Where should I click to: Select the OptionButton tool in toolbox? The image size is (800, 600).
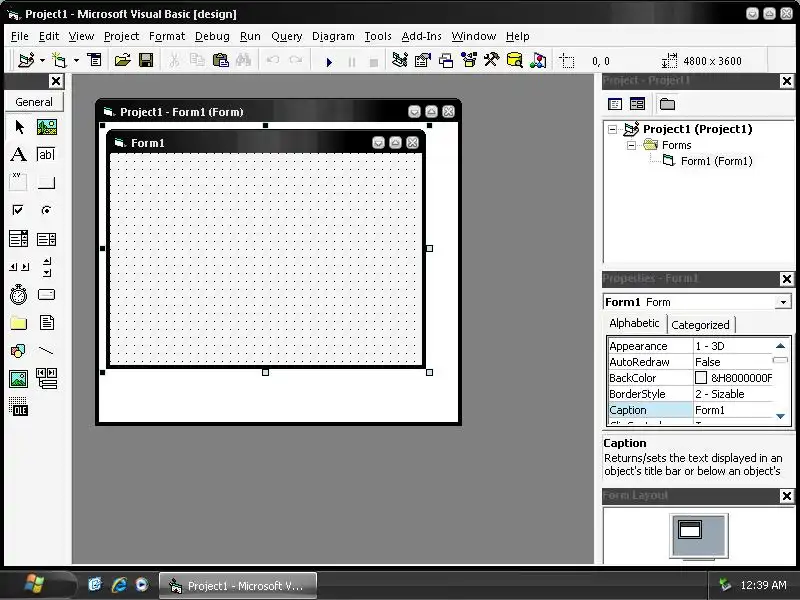pos(46,210)
